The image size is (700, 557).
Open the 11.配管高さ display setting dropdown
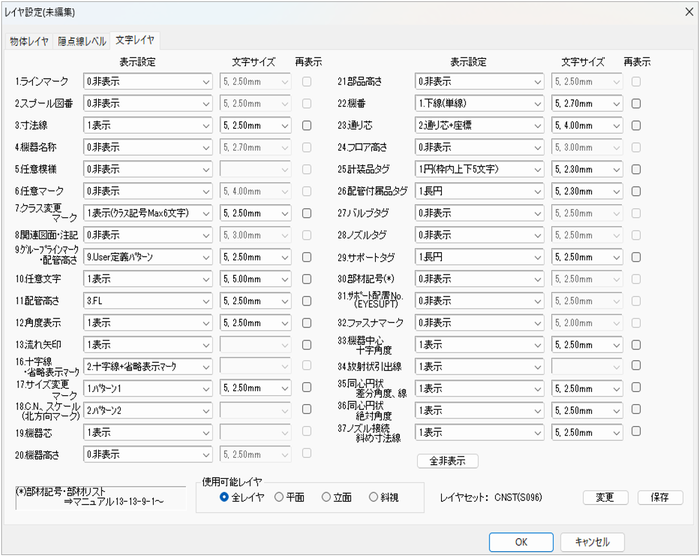pos(148,301)
